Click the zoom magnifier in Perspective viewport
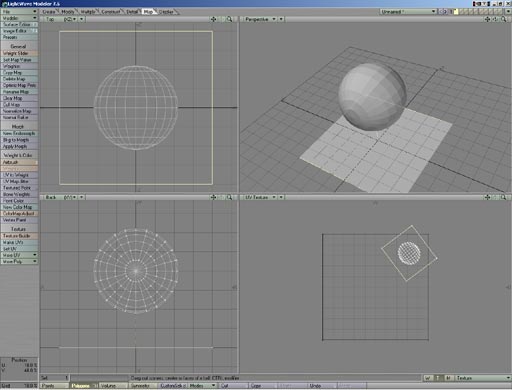The width and height of the screenshot is (512, 390). [503, 19]
